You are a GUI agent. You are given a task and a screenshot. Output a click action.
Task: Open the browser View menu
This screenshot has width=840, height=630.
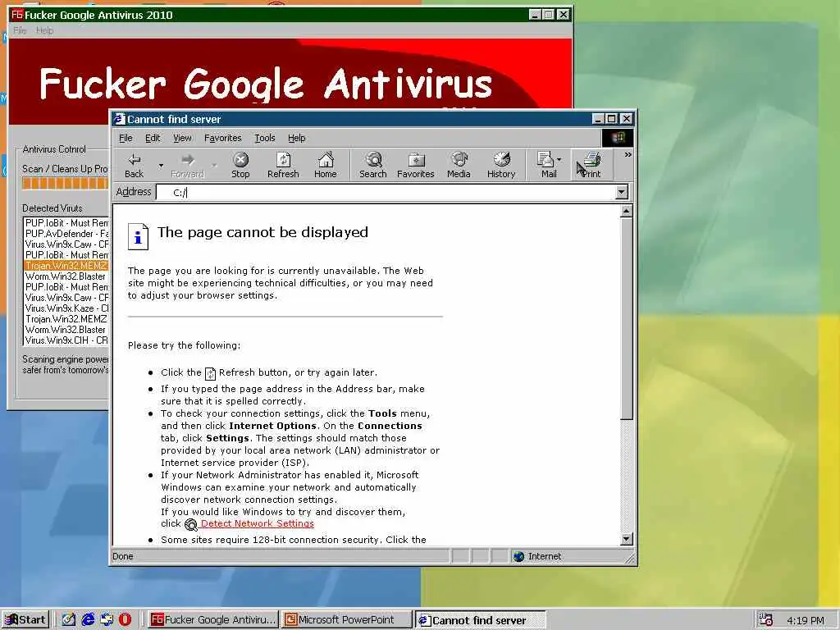point(182,138)
